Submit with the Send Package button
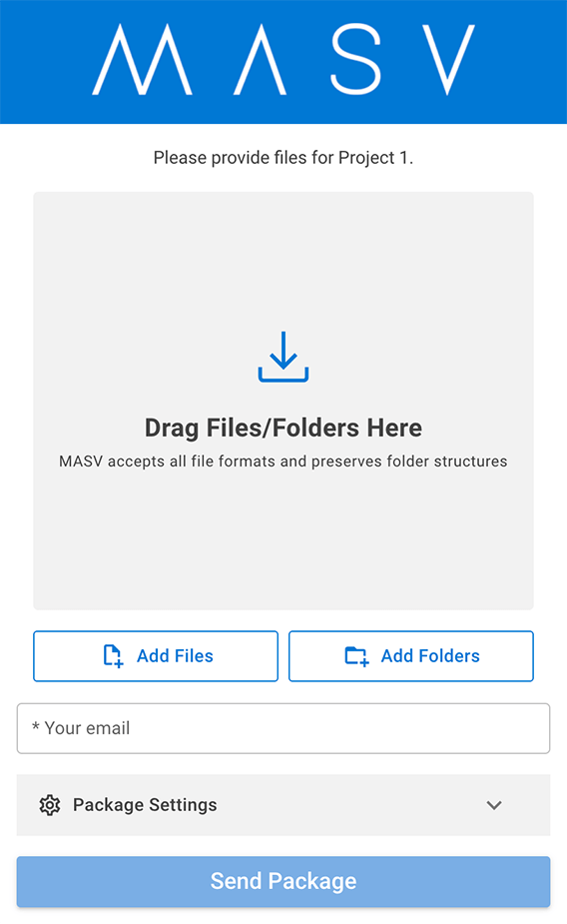This screenshot has height=924, width=567. (283, 882)
